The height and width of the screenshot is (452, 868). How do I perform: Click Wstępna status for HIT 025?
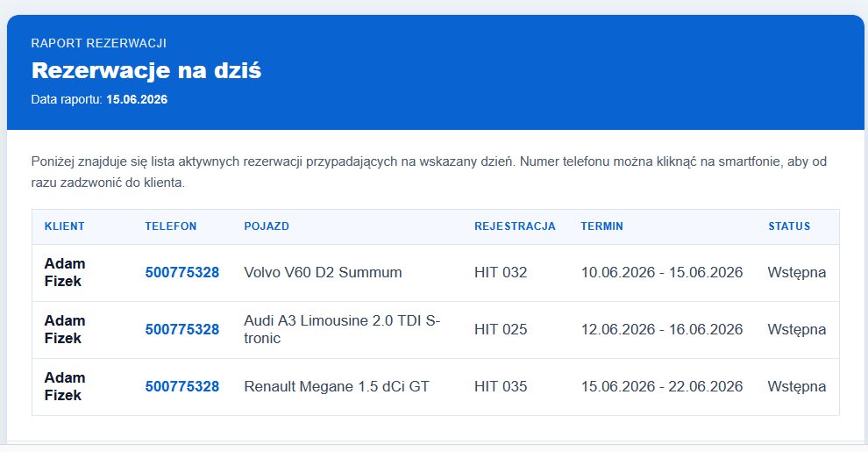797,330
